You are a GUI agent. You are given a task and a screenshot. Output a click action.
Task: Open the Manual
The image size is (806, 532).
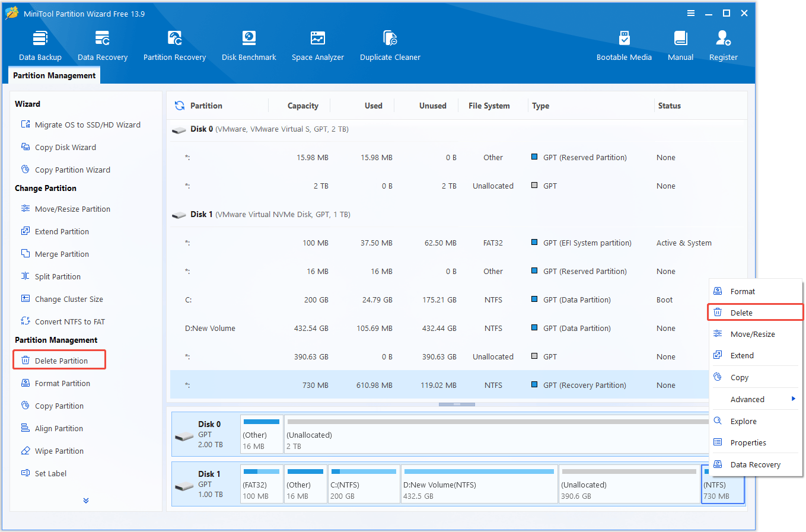point(680,46)
